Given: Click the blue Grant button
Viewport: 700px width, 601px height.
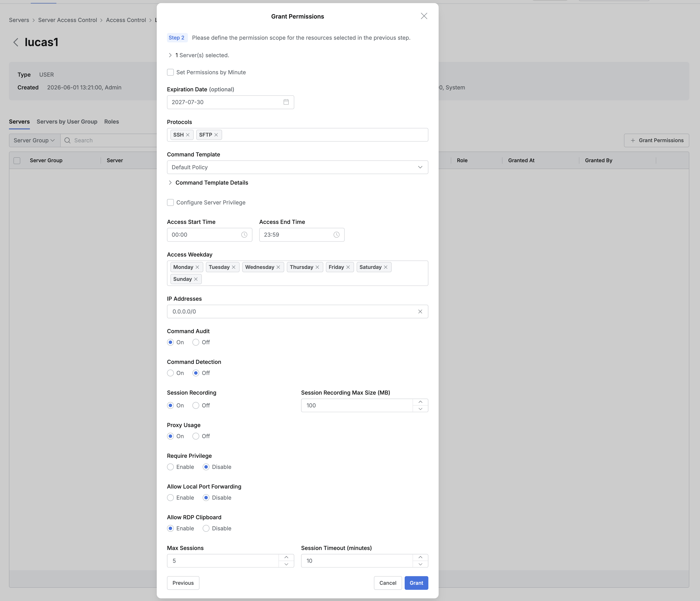Looking at the screenshot, I should [416, 583].
